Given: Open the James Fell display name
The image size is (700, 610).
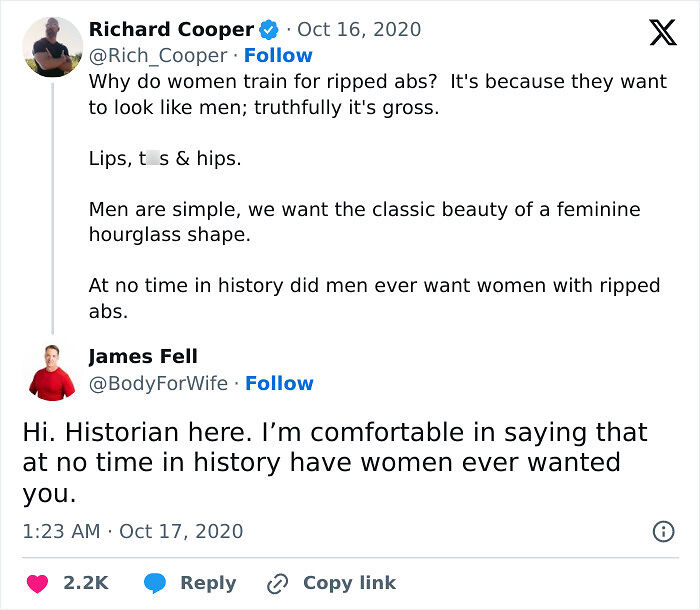Looking at the screenshot, I should (143, 356).
